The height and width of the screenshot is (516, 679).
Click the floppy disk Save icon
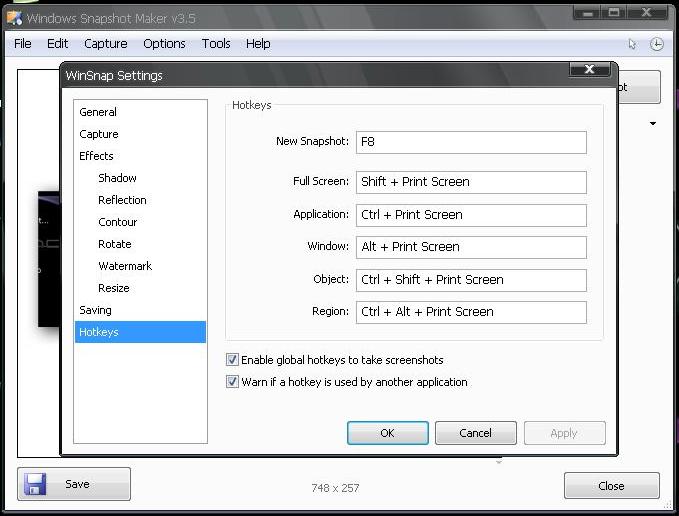(35, 484)
